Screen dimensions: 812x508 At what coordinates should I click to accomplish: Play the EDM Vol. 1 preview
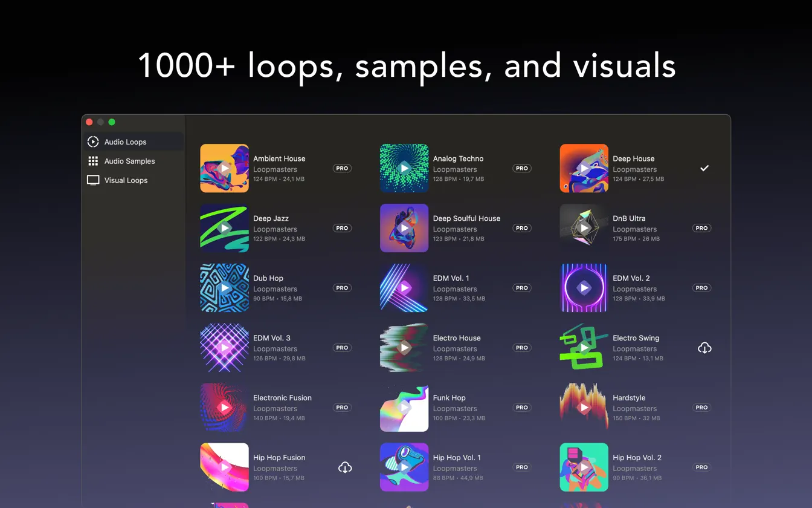pos(404,288)
